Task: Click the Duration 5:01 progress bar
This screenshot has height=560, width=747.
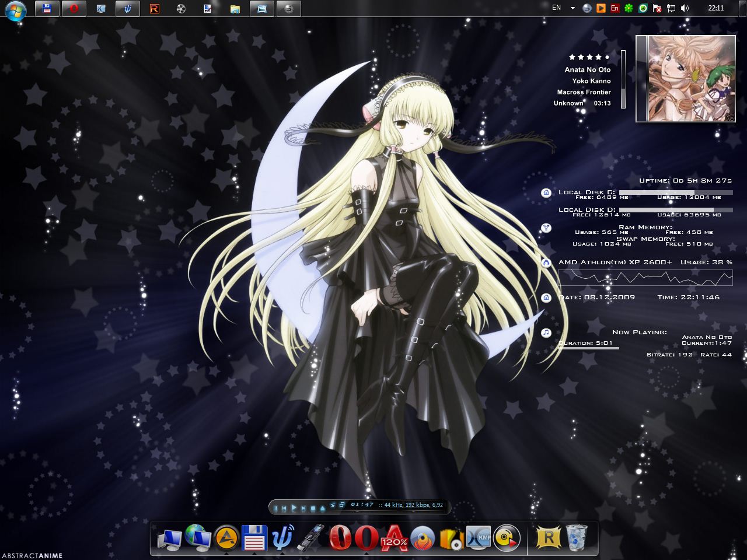Action: pos(588,348)
